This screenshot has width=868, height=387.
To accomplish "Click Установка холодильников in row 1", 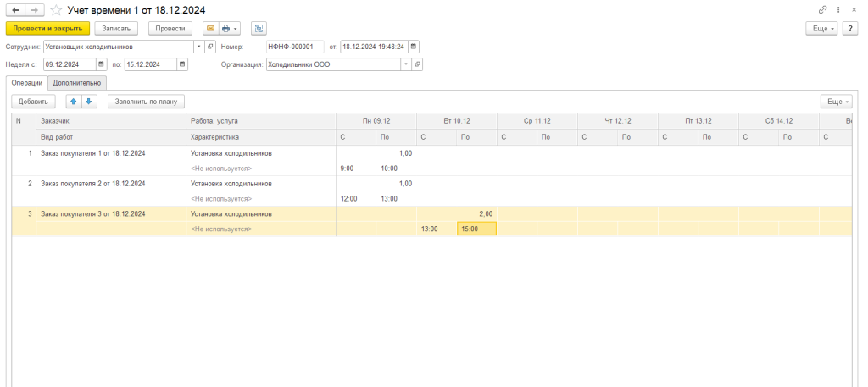I will point(231,153).
